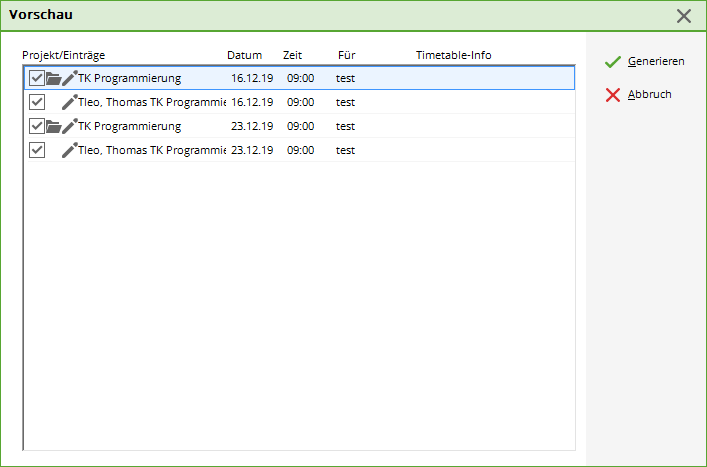Click the folder icon in the 23.12.19 project row
The height and width of the screenshot is (467, 707).
[53, 126]
